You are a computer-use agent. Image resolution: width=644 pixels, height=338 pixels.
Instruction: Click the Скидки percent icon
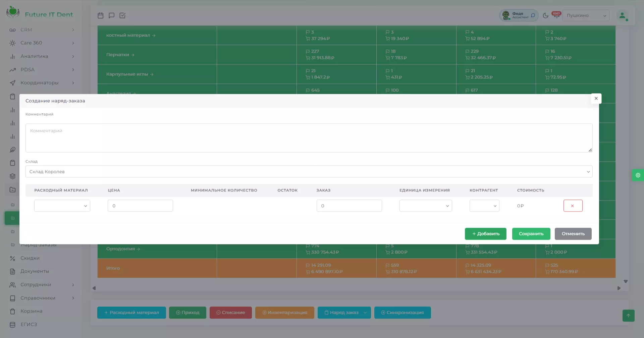(12, 258)
